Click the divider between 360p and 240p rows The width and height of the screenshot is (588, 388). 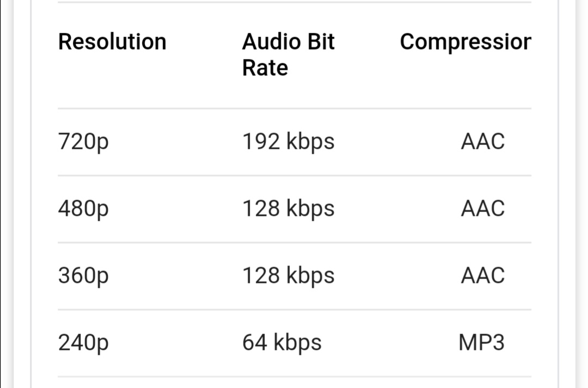[294, 310]
